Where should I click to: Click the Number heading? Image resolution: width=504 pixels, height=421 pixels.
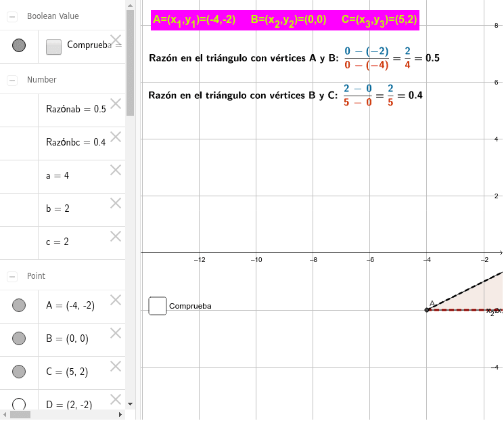pyautogui.click(x=41, y=80)
